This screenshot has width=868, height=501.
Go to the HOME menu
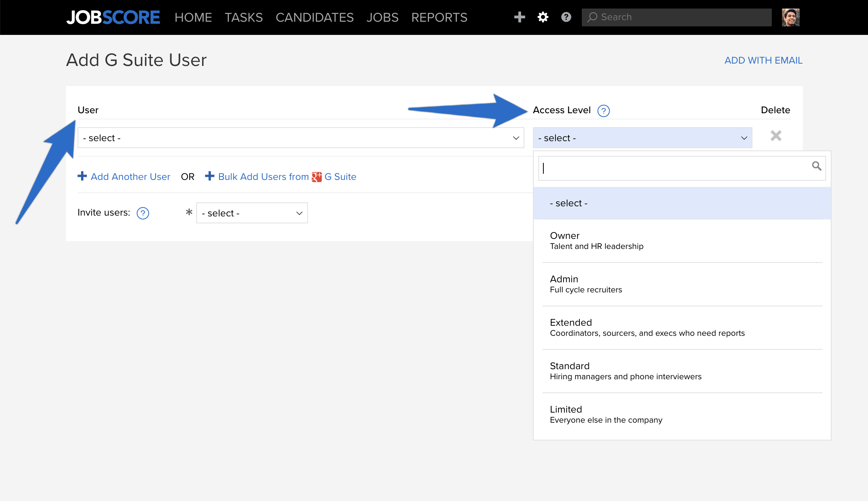click(193, 17)
